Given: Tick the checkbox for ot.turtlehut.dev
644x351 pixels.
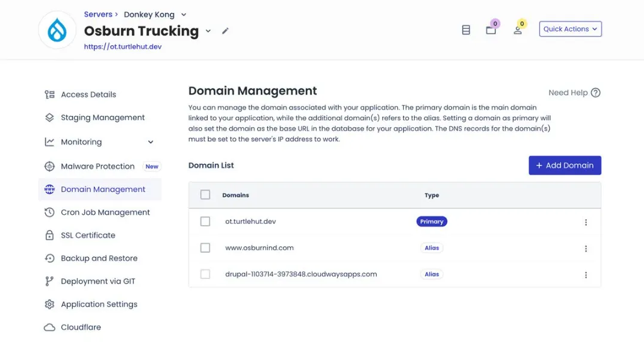Looking at the screenshot, I should pyautogui.click(x=205, y=222).
